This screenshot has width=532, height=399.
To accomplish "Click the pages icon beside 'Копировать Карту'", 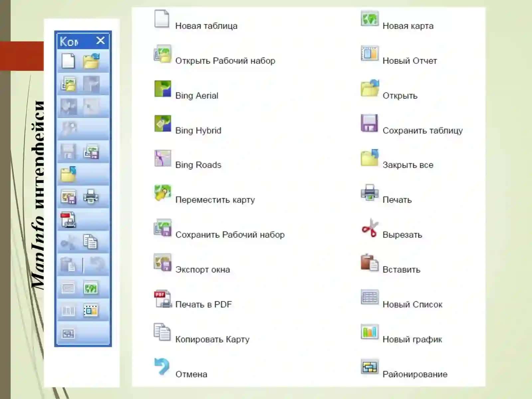I will tap(162, 332).
